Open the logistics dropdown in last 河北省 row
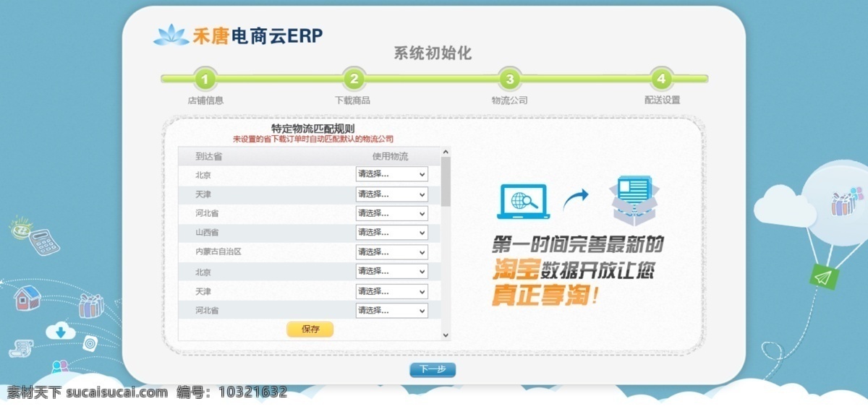This screenshot has width=868, height=409. click(x=391, y=310)
